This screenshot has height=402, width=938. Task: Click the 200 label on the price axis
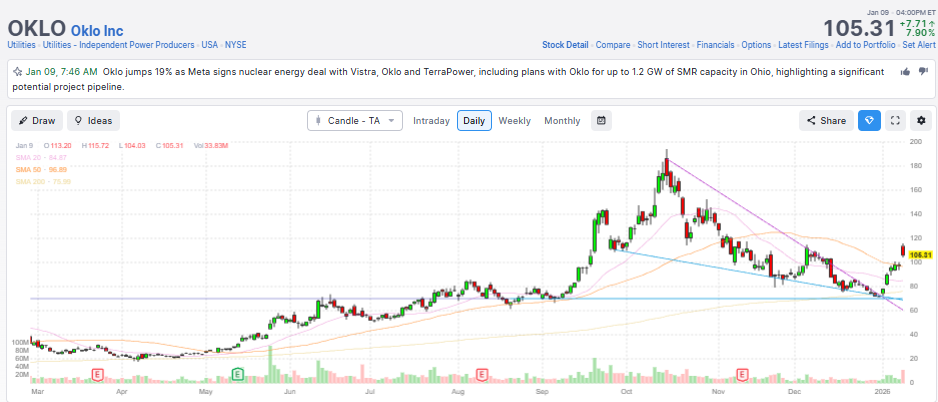point(915,142)
